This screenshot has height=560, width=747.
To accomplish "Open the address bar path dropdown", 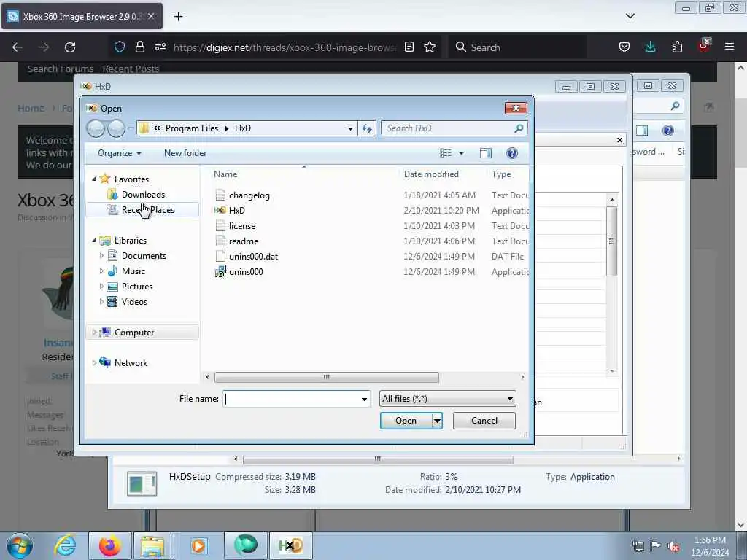I will (x=350, y=128).
